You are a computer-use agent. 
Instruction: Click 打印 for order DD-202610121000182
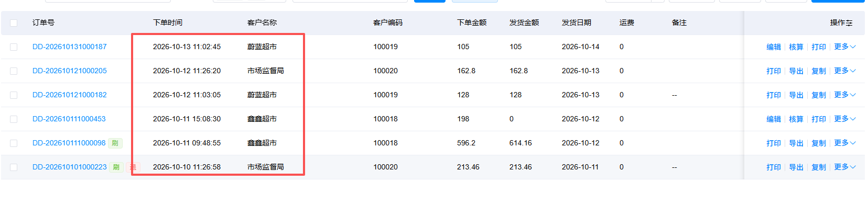[x=774, y=95]
